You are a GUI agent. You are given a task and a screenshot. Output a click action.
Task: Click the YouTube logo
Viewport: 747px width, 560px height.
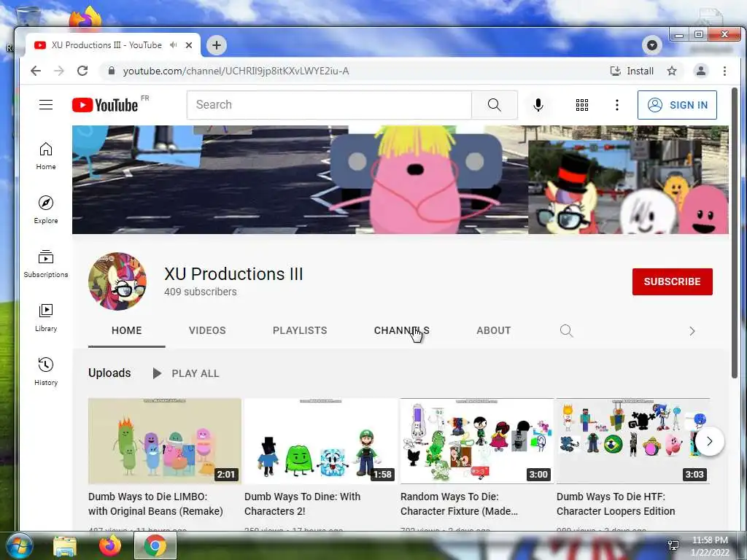pyautogui.click(x=105, y=105)
